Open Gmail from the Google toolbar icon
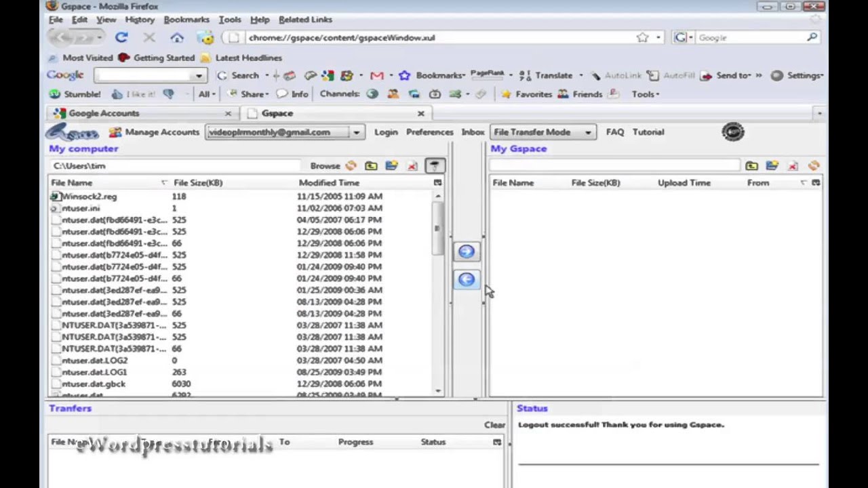The height and width of the screenshot is (488, 868). coord(377,75)
